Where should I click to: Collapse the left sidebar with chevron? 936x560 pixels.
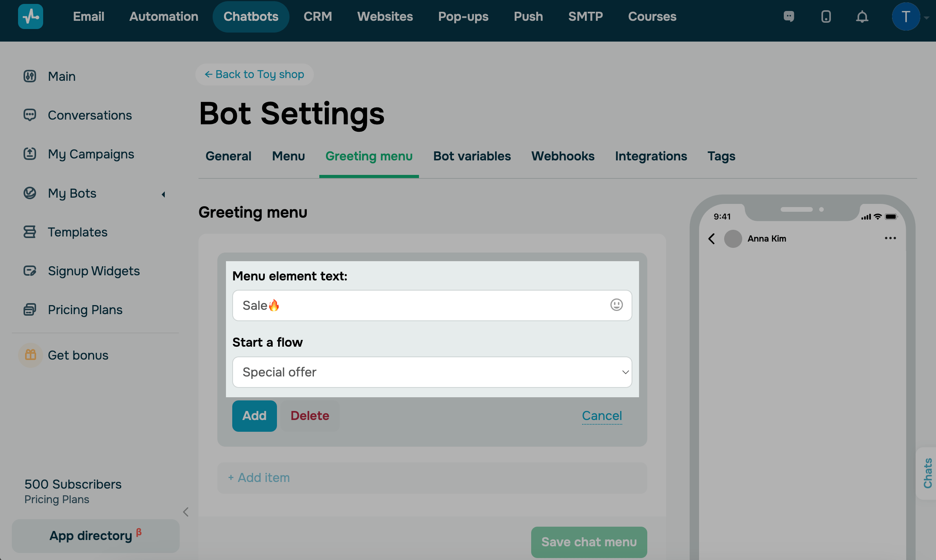click(x=186, y=512)
